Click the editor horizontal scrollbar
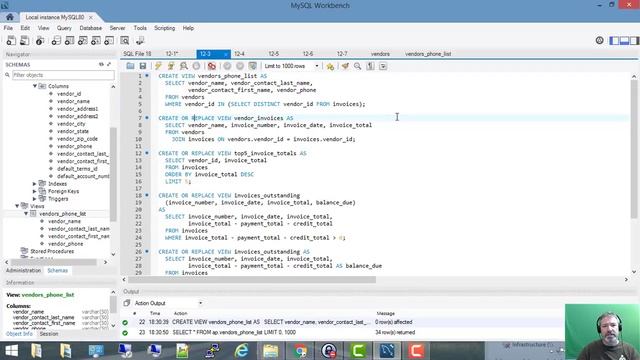 point(252,280)
